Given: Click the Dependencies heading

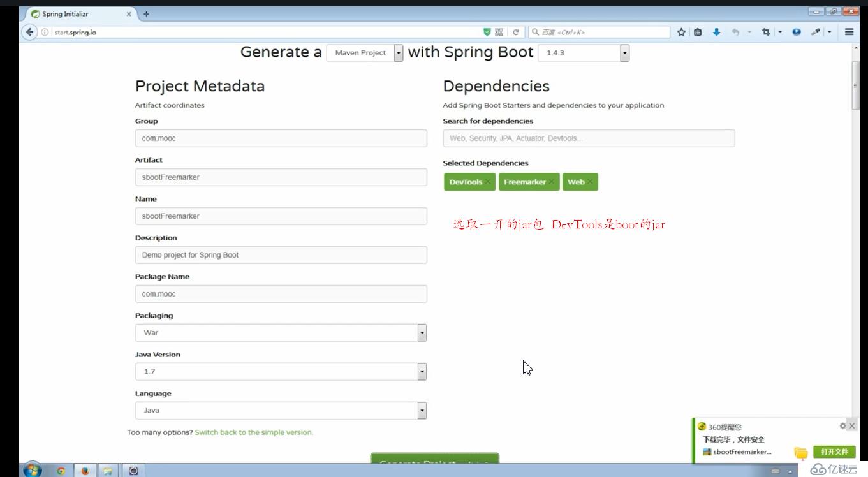Looking at the screenshot, I should click(496, 86).
